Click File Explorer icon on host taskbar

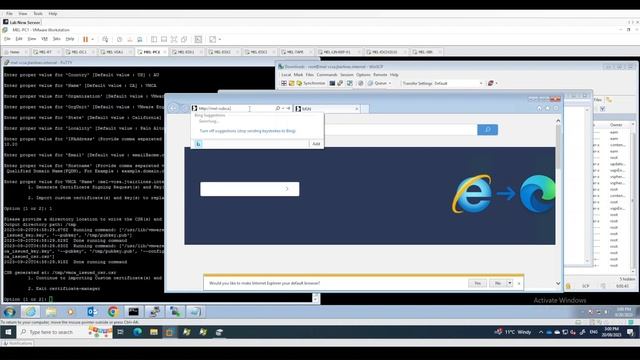[154, 332]
